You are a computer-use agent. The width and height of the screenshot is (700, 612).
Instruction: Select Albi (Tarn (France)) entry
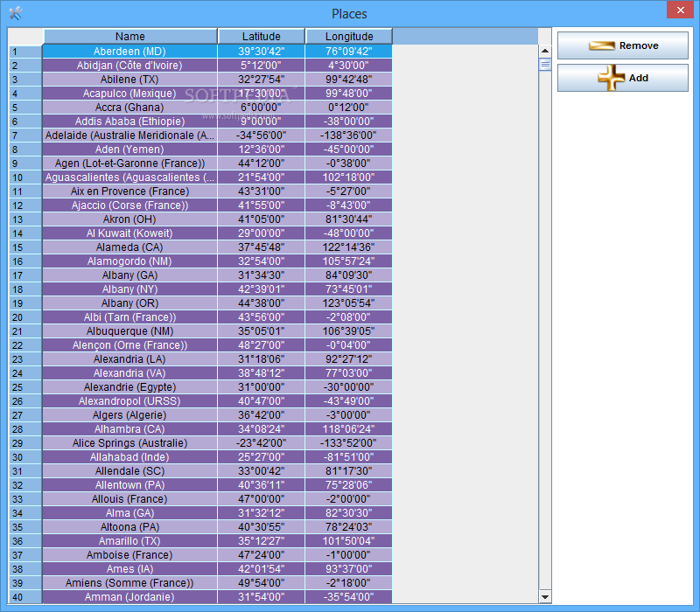click(129, 317)
